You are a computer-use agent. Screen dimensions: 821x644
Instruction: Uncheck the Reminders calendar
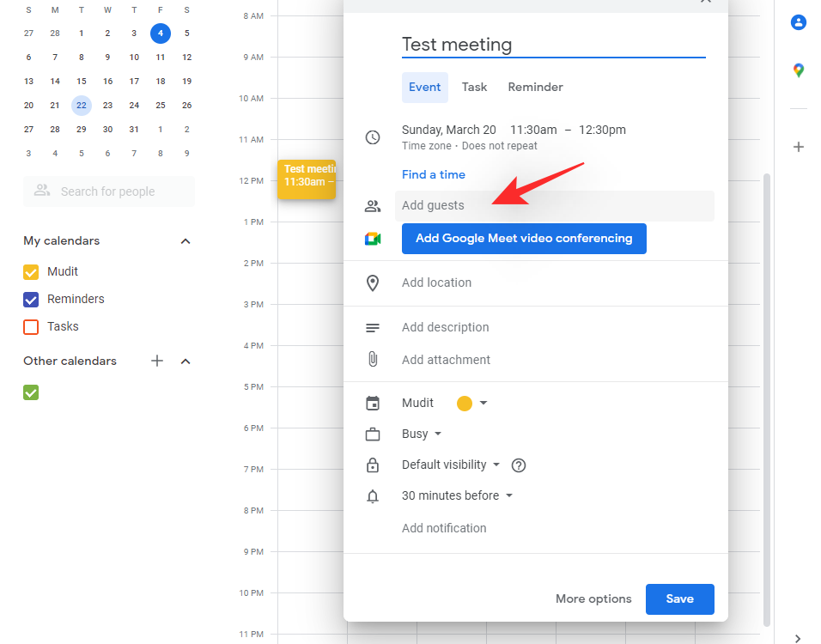point(31,299)
